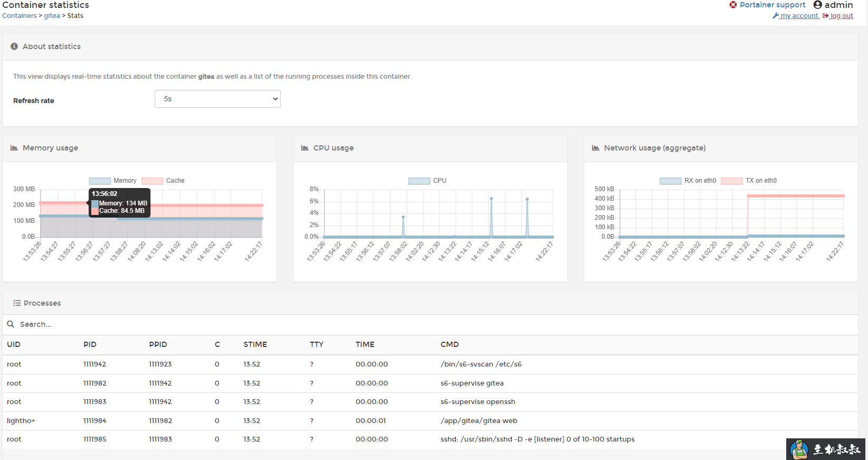Open the Portainer support link

point(772,5)
